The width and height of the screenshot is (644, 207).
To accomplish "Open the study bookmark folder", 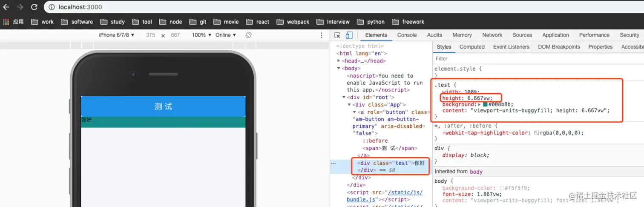I will point(112,22).
